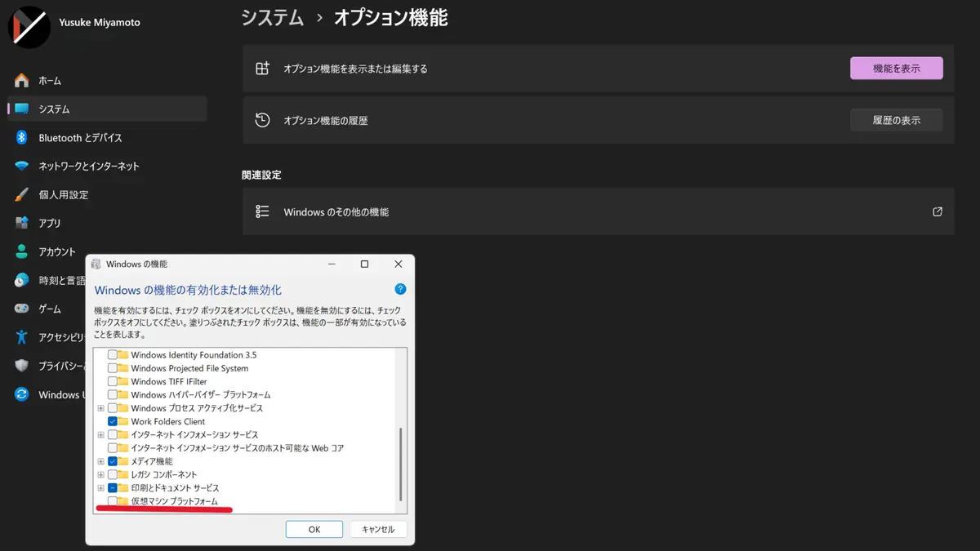Screen dimensions: 980x551
Task: Click キャンセル in the Windows features dialog
Action: 378,529
